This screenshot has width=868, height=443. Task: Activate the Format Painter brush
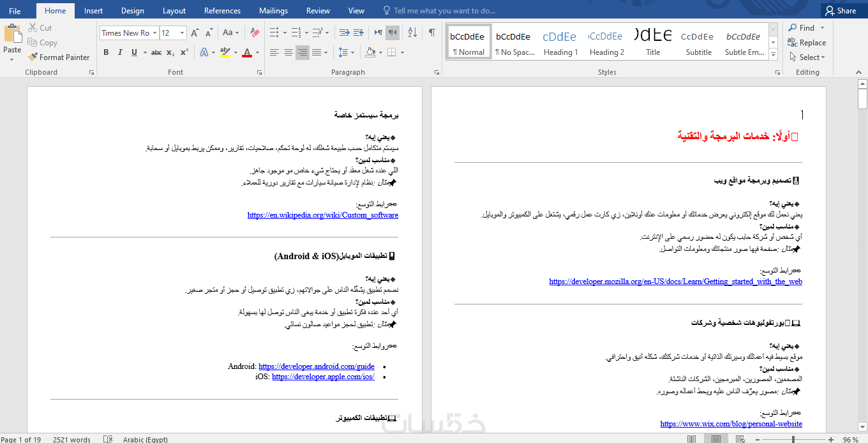(59, 57)
